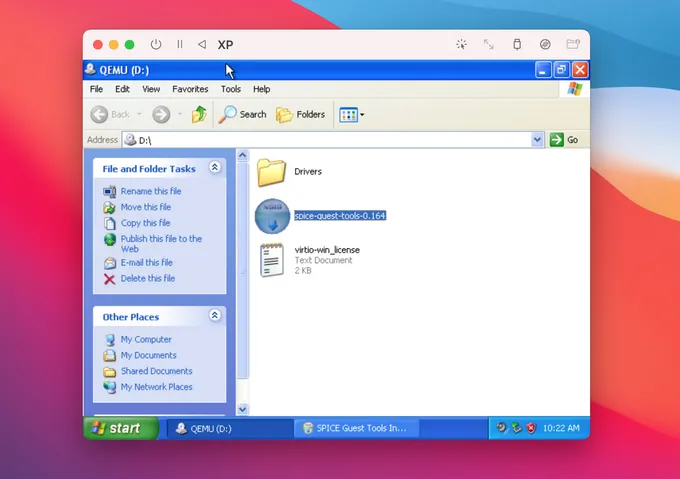This screenshot has width=680, height=479.
Task: Click sidebar scrollbar up arrow
Action: click(242, 155)
